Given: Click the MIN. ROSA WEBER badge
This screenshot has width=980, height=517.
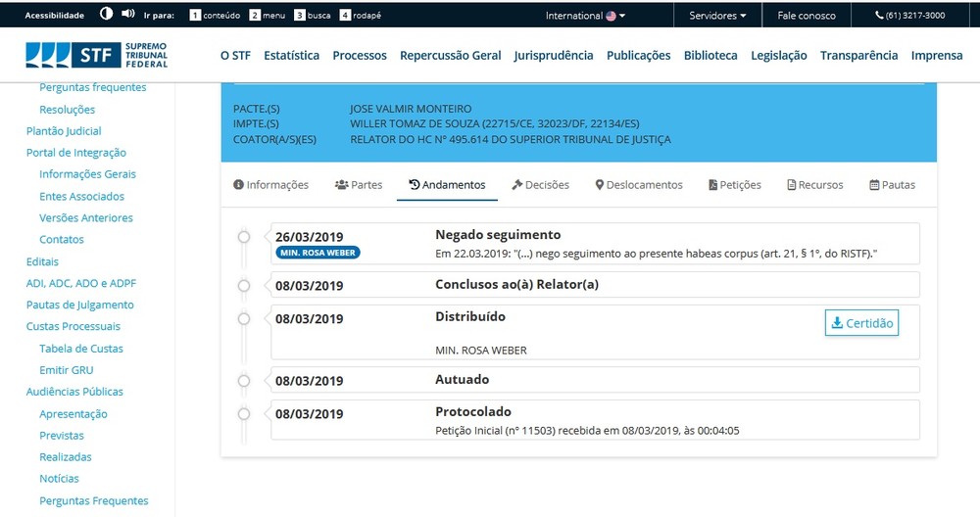Looking at the screenshot, I should [x=318, y=253].
